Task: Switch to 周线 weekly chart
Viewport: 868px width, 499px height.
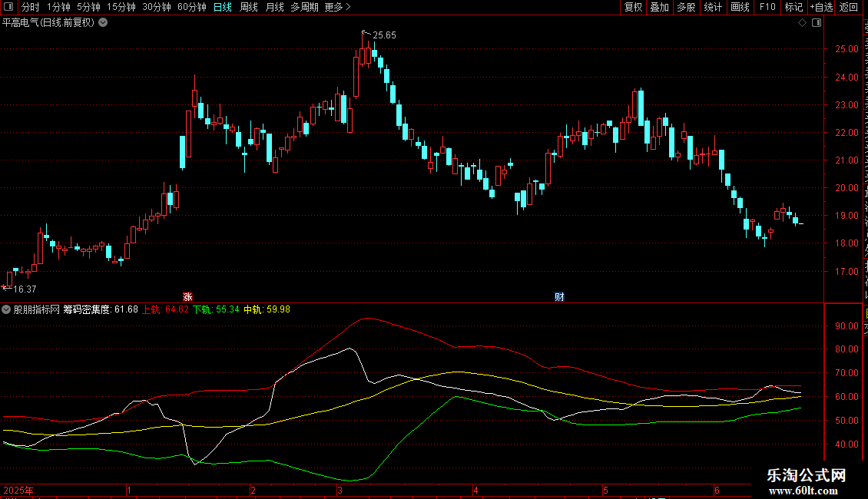Action: click(x=249, y=7)
